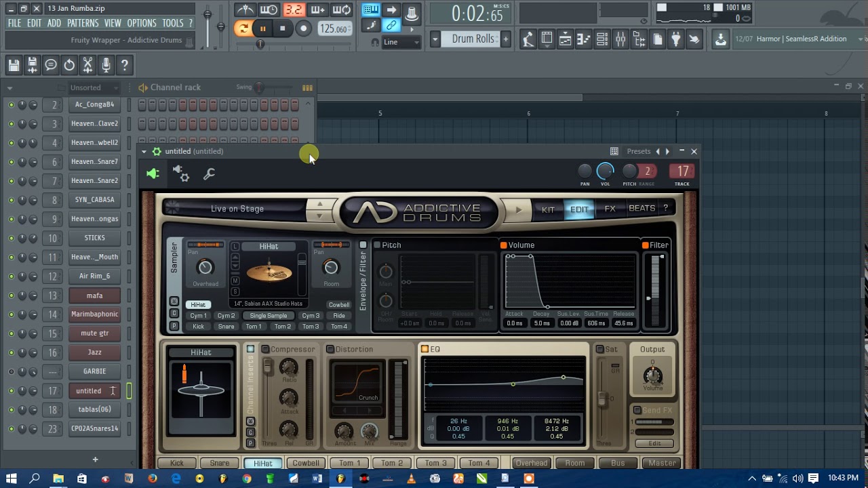Select the Cowbell sampler slot button
This screenshot has height=488, width=868.
click(339, 305)
